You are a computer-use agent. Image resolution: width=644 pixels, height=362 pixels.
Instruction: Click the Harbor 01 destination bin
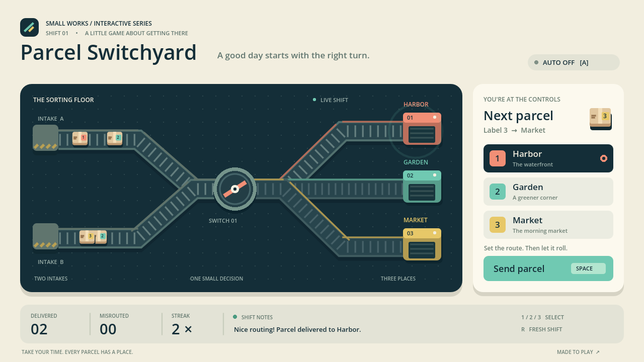pyautogui.click(x=422, y=129)
